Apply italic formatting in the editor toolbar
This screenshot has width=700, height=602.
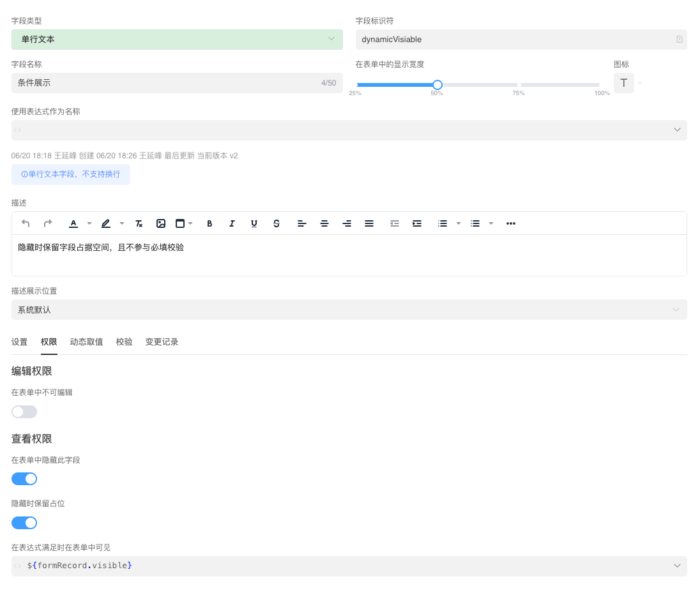tap(232, 223)
